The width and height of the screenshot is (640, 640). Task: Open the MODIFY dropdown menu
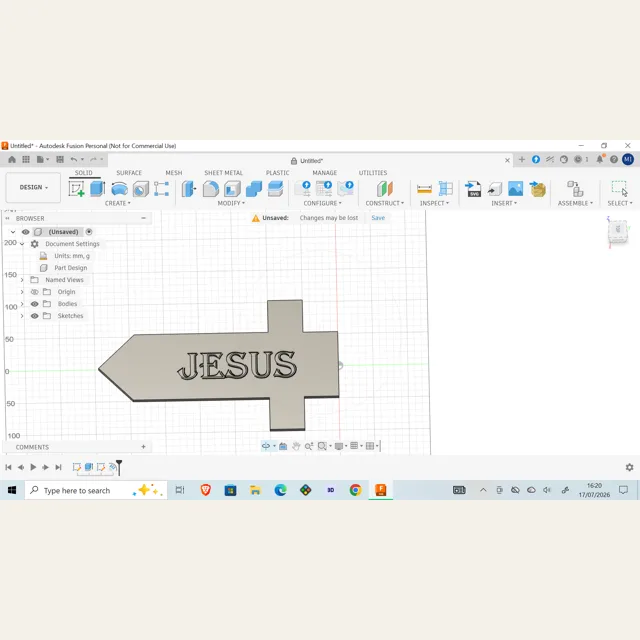pyautogui.click(x=231, y=203)
